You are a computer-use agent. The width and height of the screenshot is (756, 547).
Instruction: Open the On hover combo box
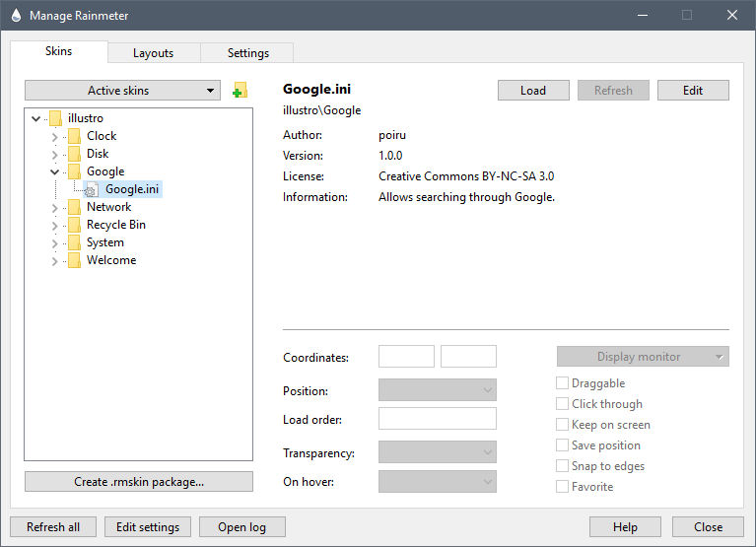pos(438,481)
